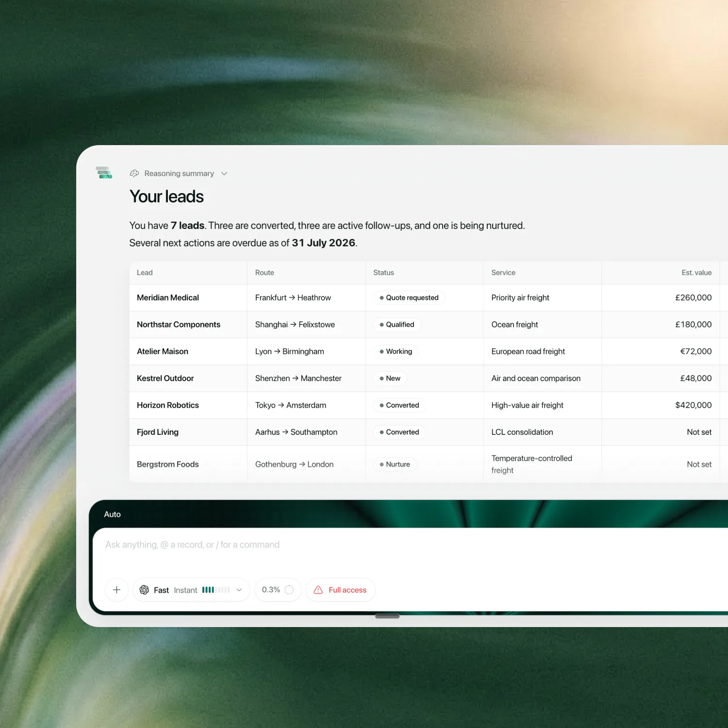Screen dimensions: 728x728
Task: Click the 0.3% usage indicator
Action: coord(278,590)
